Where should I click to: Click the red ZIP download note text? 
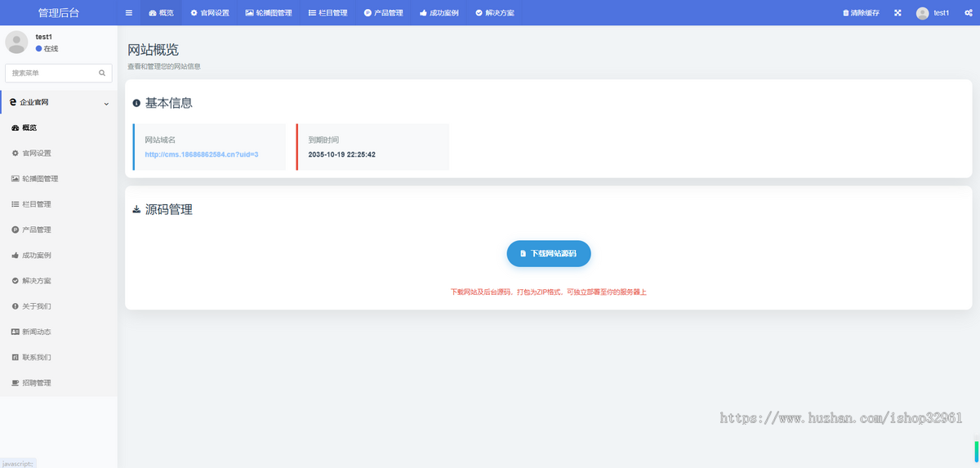coord(549,292)
